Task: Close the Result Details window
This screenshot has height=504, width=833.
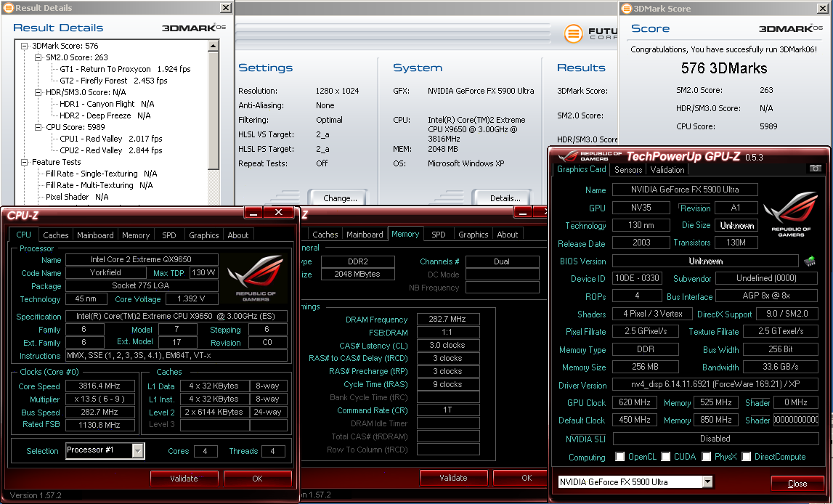Action: (x=226, y=7)
